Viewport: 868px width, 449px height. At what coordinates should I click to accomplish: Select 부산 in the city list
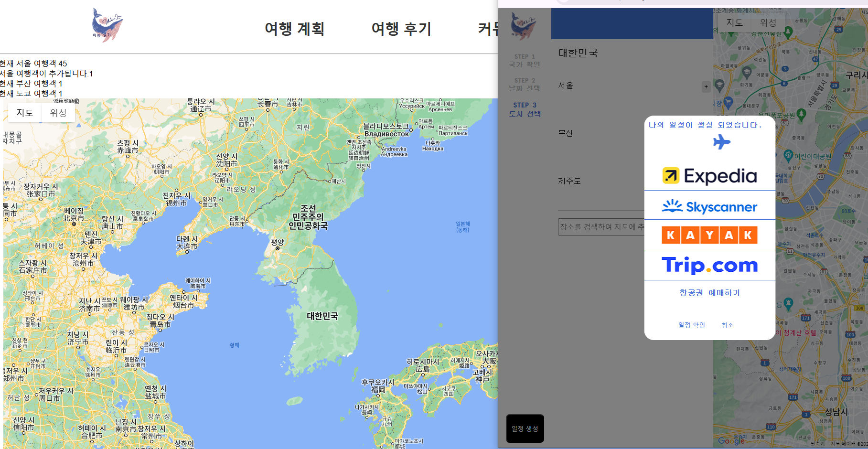pyautogui.click(x=566, y=133)
